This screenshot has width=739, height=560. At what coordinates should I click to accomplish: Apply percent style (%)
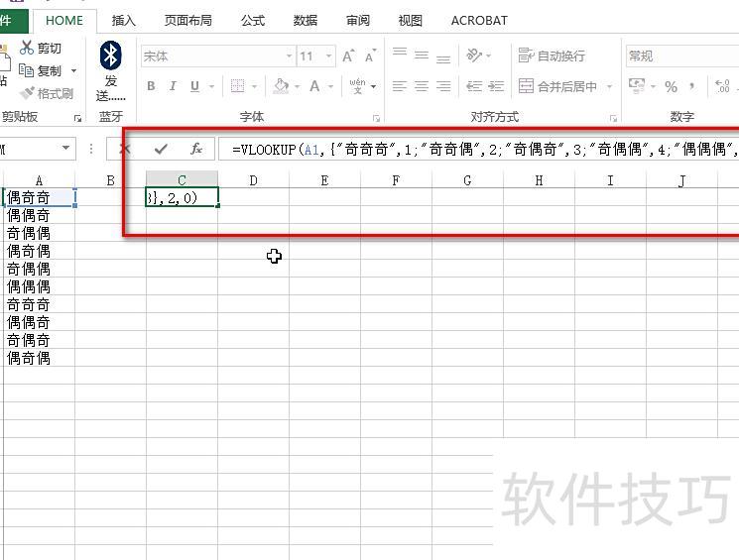(672, 86)
